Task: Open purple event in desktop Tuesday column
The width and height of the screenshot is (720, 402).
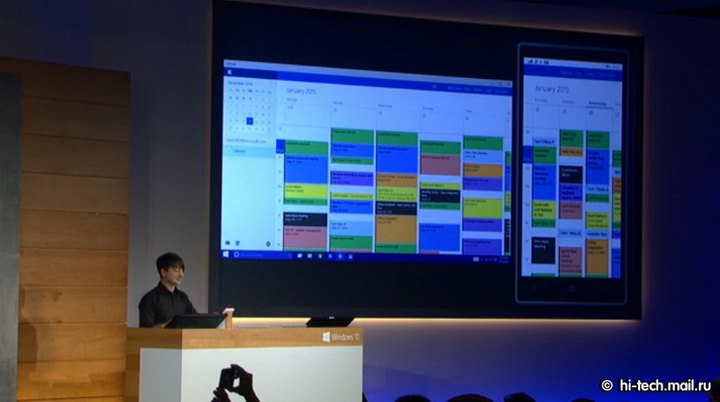Action: click(352, 178)
